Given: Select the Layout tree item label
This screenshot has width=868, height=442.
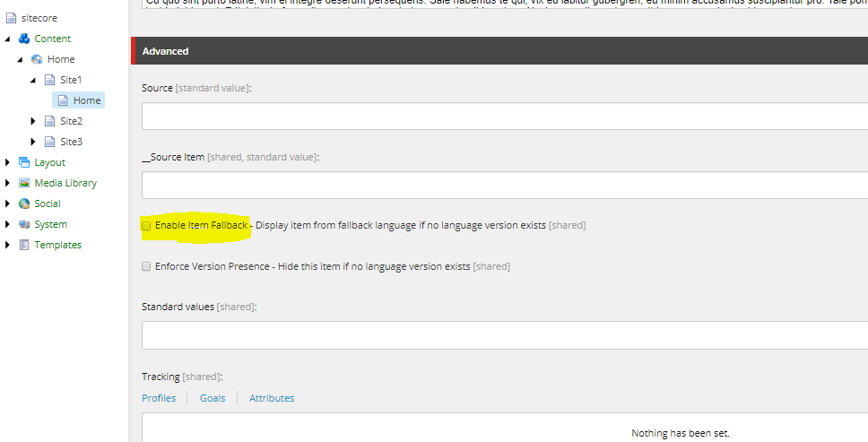Looking at the screenshot, I should pos(50,162).
